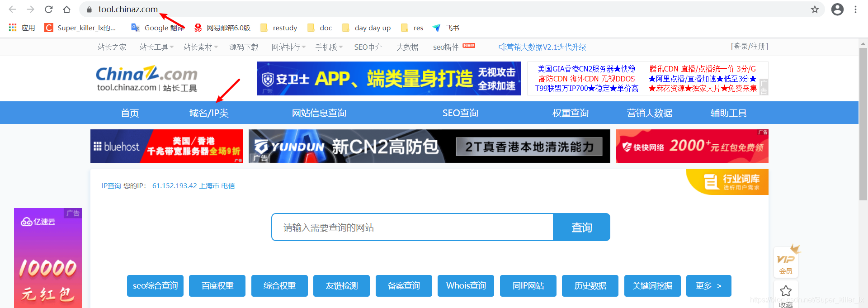Click the bluehost server banner ad

pos(166,146)
